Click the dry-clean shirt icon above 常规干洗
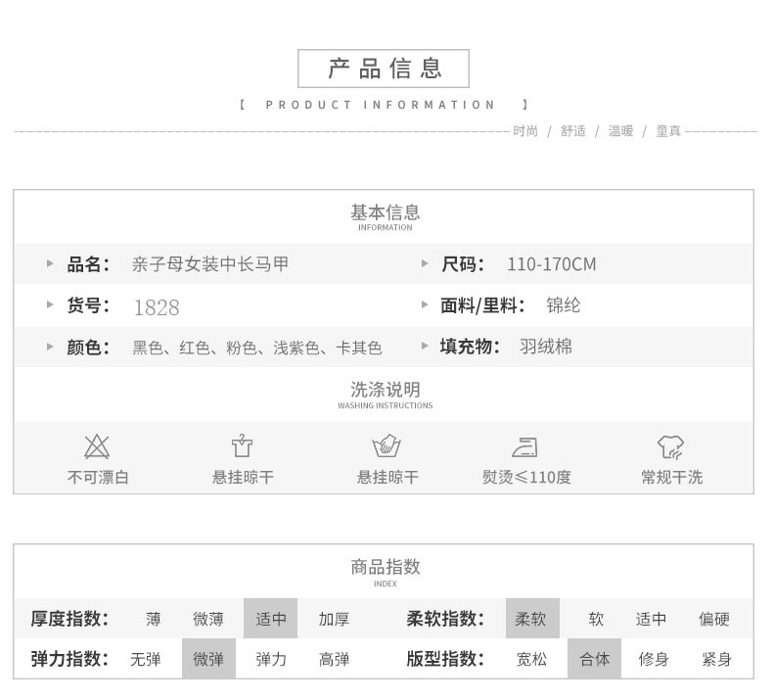This screenshot has height=700, width=773. point(670,447)
